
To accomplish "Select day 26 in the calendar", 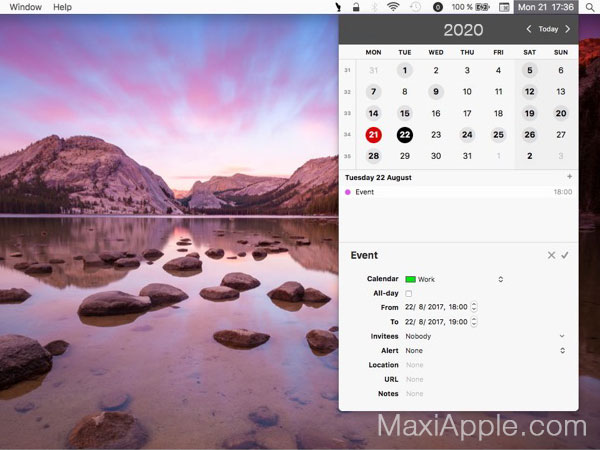I will [530, 135].
